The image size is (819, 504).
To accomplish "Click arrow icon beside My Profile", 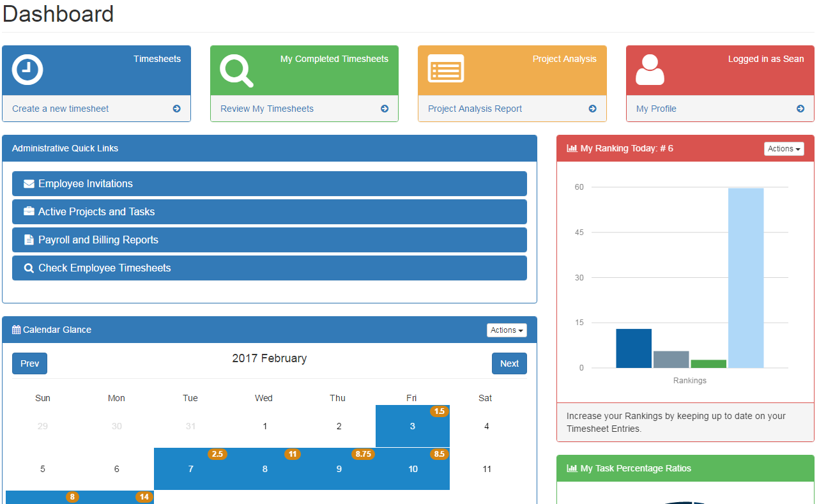I will tap(800, 109).
